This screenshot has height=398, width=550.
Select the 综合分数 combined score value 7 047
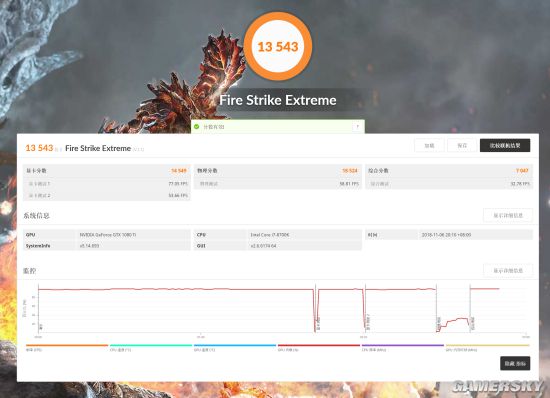pyautogui.click(x=522, y=170)
